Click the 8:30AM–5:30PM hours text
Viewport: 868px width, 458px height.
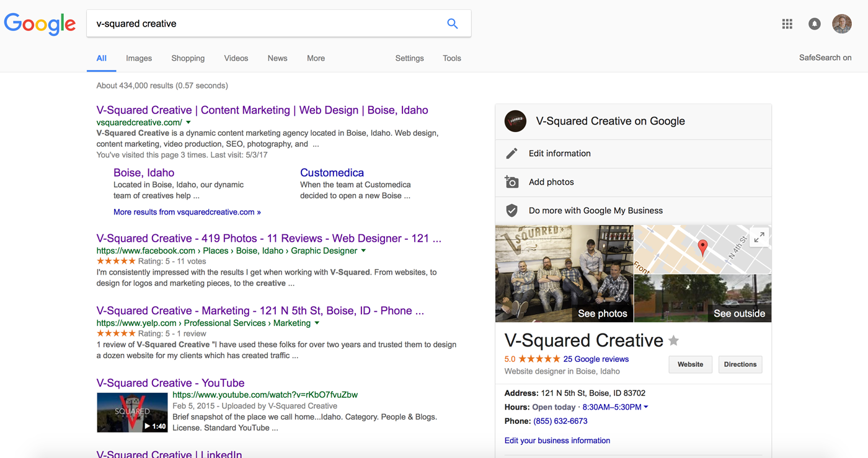(612, 407)
